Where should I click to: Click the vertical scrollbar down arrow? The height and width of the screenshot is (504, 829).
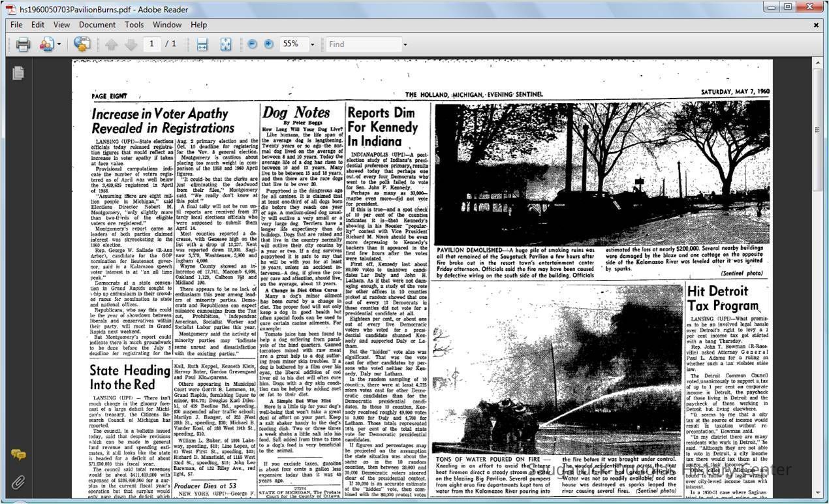pyautogui.click(x=817, y=493)
